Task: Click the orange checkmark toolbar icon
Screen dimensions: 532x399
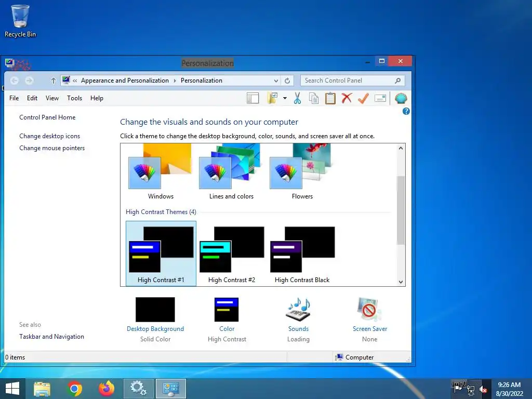Action: click(363, 98)
